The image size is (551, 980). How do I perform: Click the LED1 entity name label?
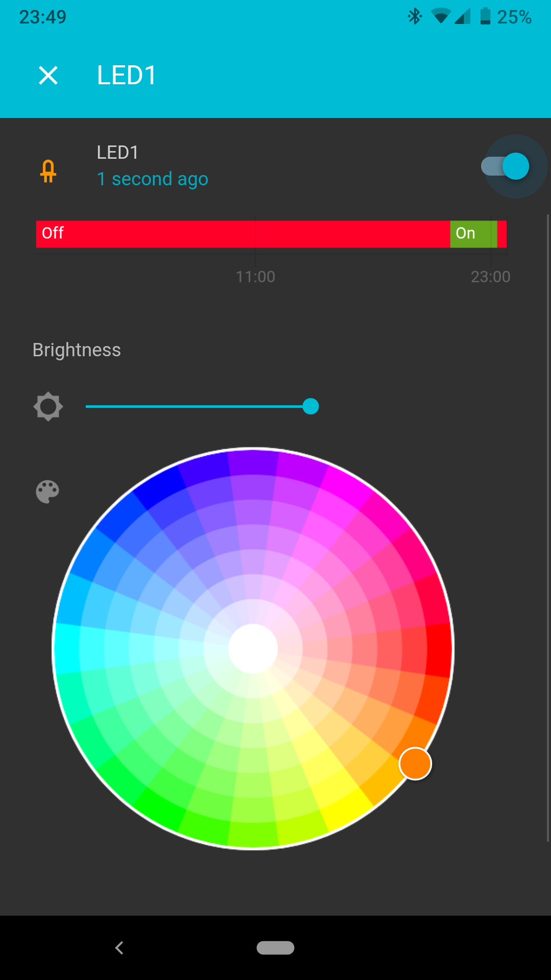118,152
